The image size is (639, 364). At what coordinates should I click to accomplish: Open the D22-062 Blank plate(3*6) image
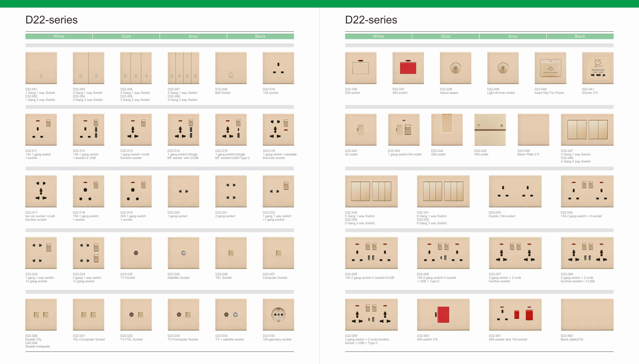pyautogui.click(x=587, y=314)
